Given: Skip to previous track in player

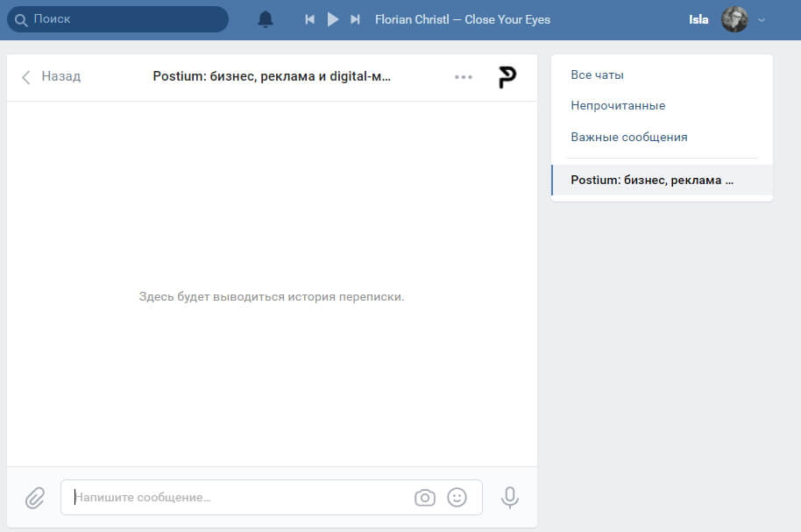Looking at the screenshot, I should coord(309,19).
